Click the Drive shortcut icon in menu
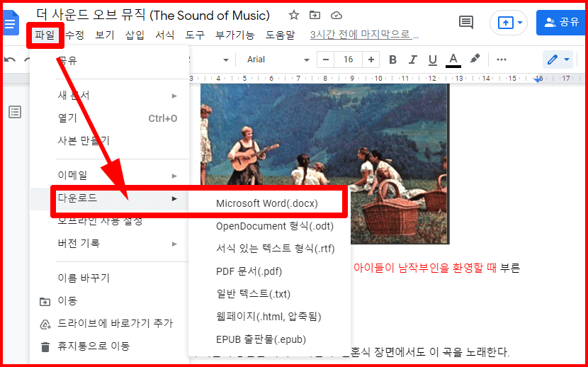The height and width of the screenshot is (367, 588). coord(45,324)
